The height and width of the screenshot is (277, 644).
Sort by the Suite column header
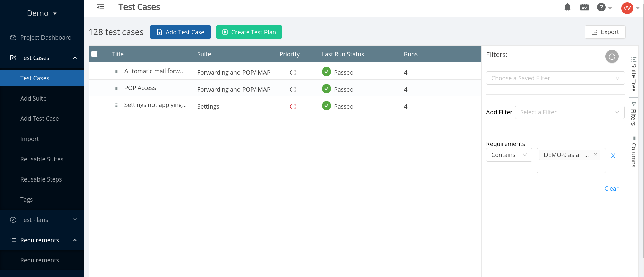pos(204,54)
